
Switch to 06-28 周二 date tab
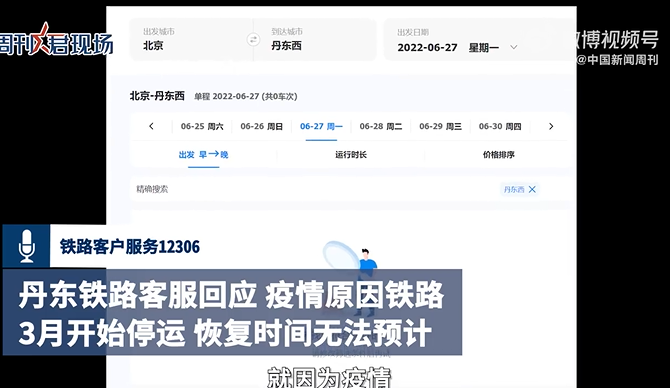tap(381, 126)
